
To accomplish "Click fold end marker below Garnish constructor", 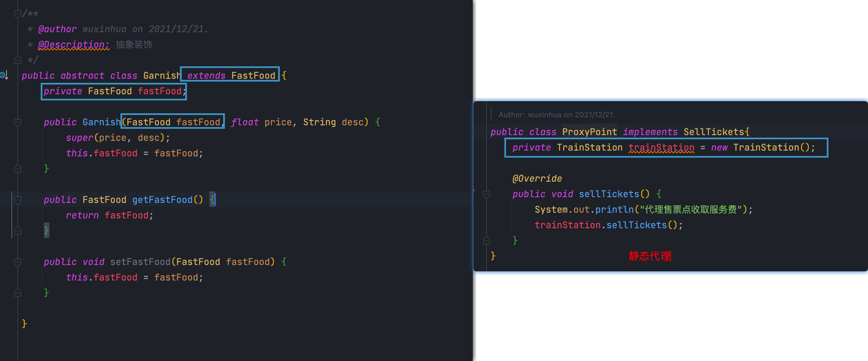I will (18, 168).
